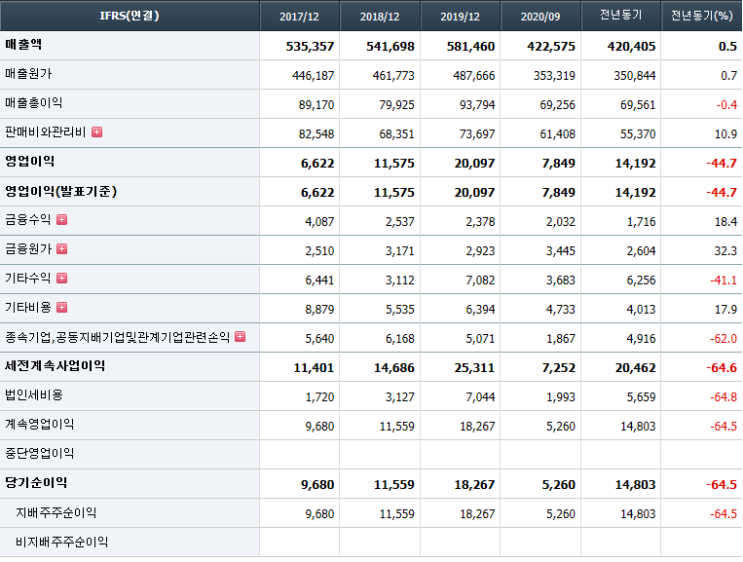Viewport: 743px width, 562px height.
Task: Expand 종속기업,공동지배기업및관계기업관련손익 plus icon
Action: [240, 336]
